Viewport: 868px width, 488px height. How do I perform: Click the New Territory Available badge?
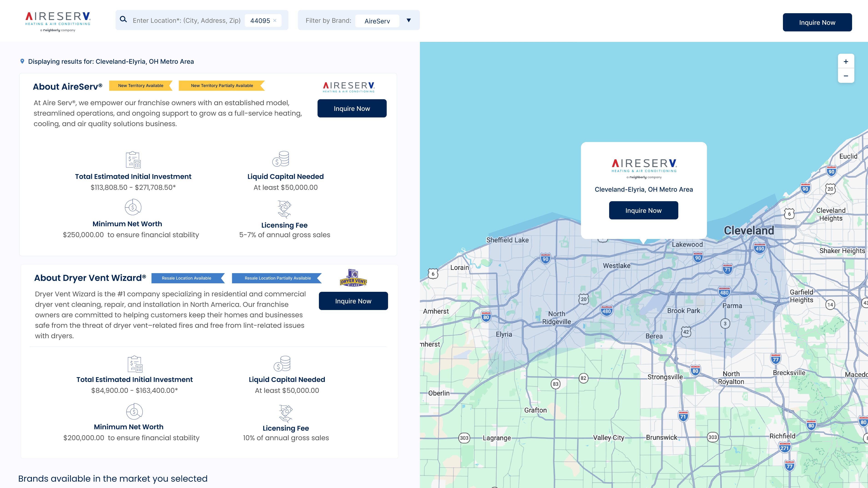[x=141, y=86]
